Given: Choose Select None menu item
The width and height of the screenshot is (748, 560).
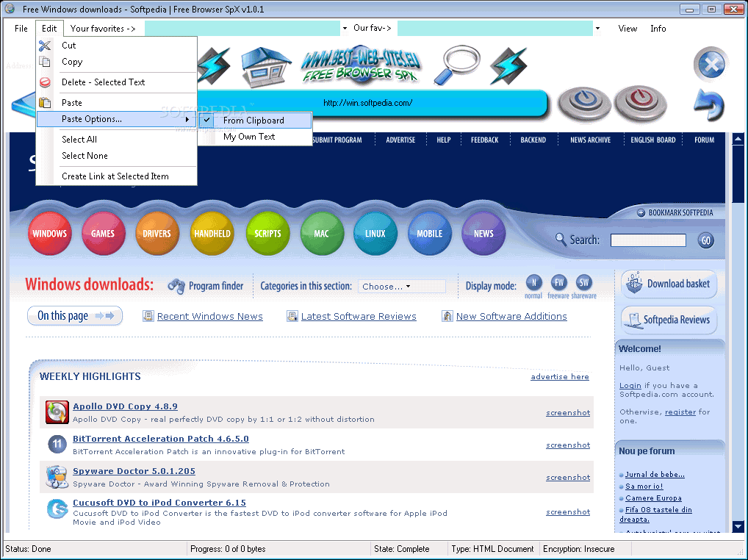Looking at the screenshot, I should [x=116, y=156].
